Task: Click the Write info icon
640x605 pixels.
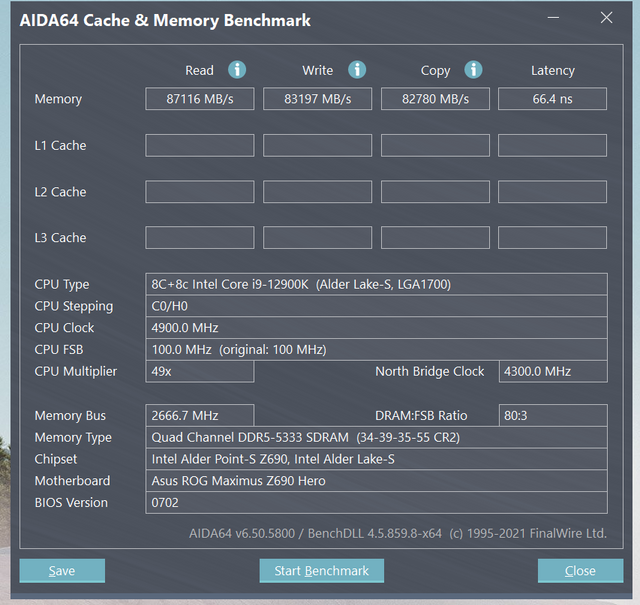Action: click(357, 70)
